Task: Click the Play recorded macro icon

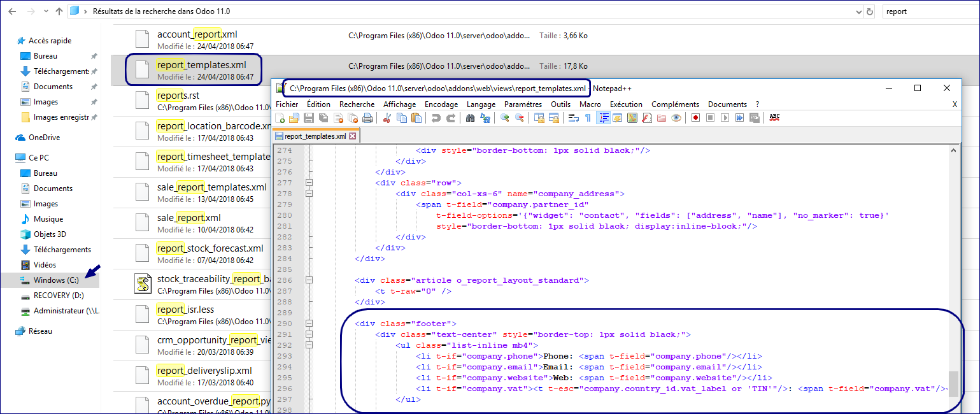Action: [x=725, y=118]
